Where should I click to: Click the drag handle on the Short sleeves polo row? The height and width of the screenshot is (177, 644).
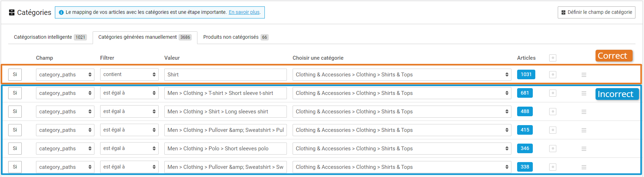click(584, 149)
